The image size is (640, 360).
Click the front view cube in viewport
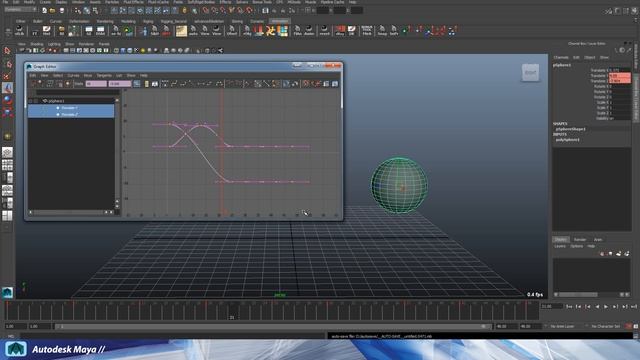coord(530,73)
